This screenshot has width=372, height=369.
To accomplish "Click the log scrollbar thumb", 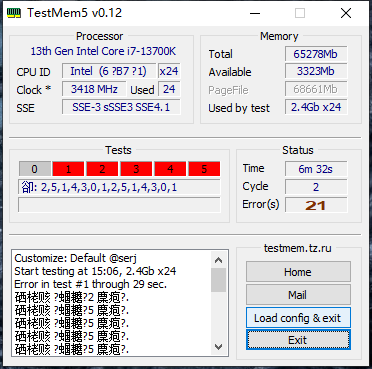I will (x=219, y=280).
